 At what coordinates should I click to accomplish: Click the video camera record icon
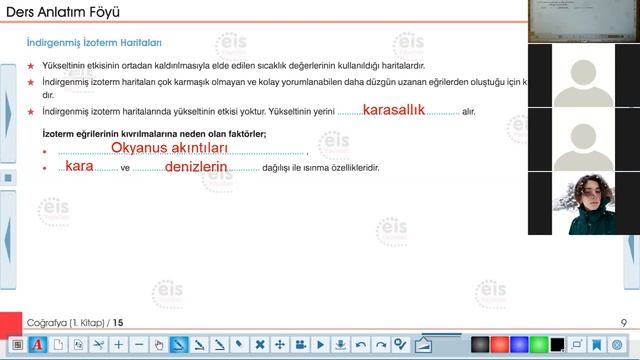300,345
